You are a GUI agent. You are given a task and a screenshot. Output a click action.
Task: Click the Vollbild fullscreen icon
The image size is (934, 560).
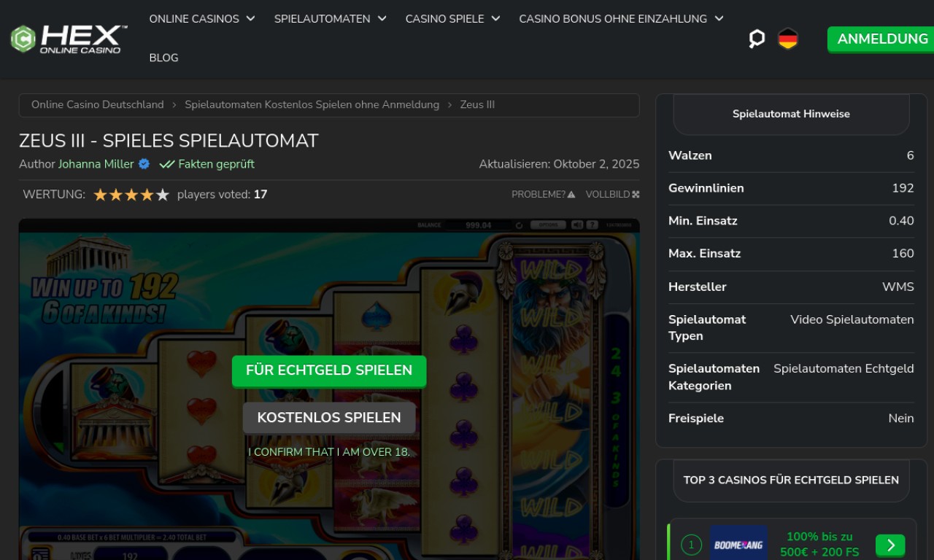coord(636,195)
